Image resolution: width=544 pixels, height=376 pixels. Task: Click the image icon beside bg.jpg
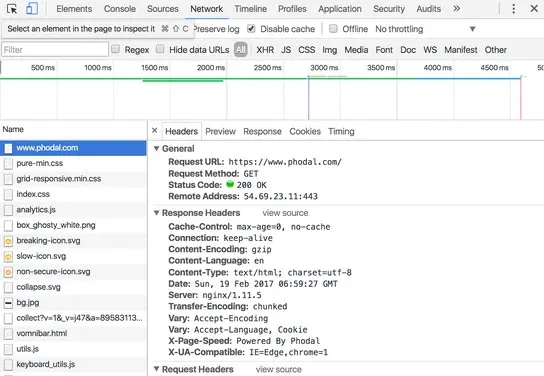click(x=8, y=303)
